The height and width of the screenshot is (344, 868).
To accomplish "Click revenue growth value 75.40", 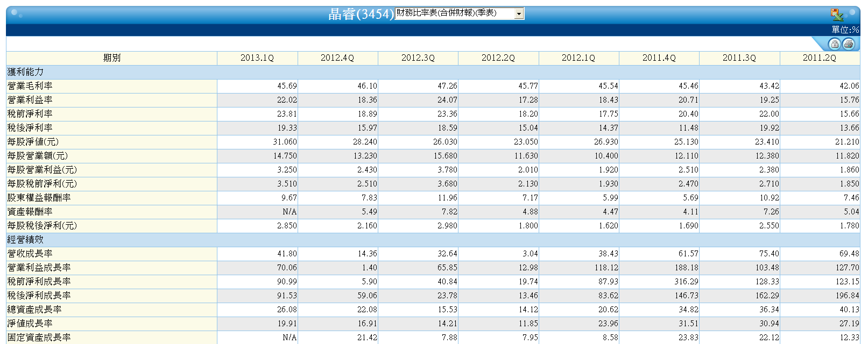I will click(769, 254).
